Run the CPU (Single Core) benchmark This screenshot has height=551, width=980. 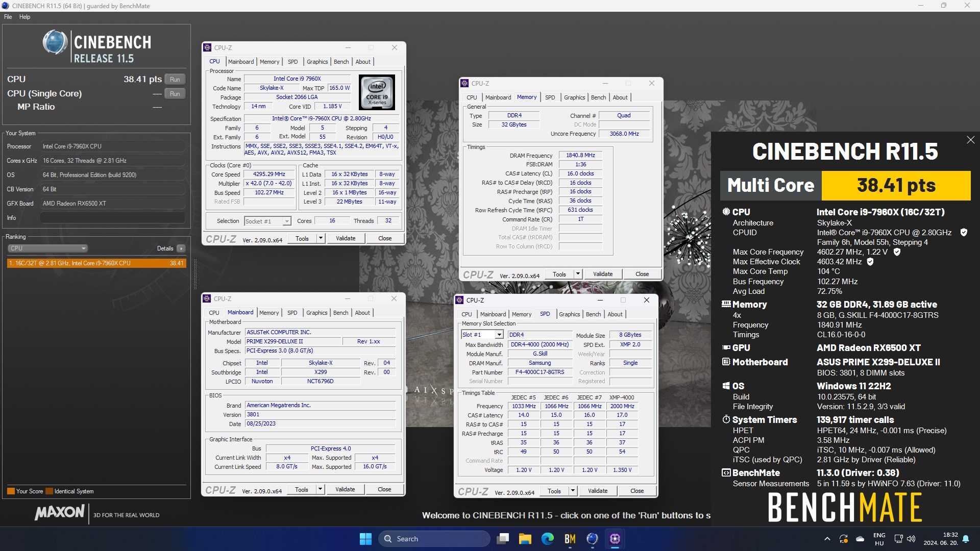[x=175, y=94]
